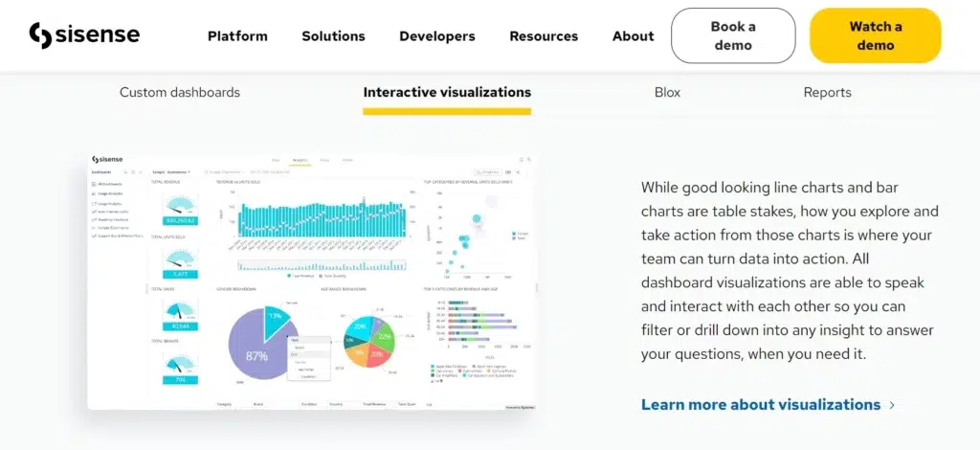Open the Resources menu
The width and height of the screenshot is (980, 450).
point(544,36)
